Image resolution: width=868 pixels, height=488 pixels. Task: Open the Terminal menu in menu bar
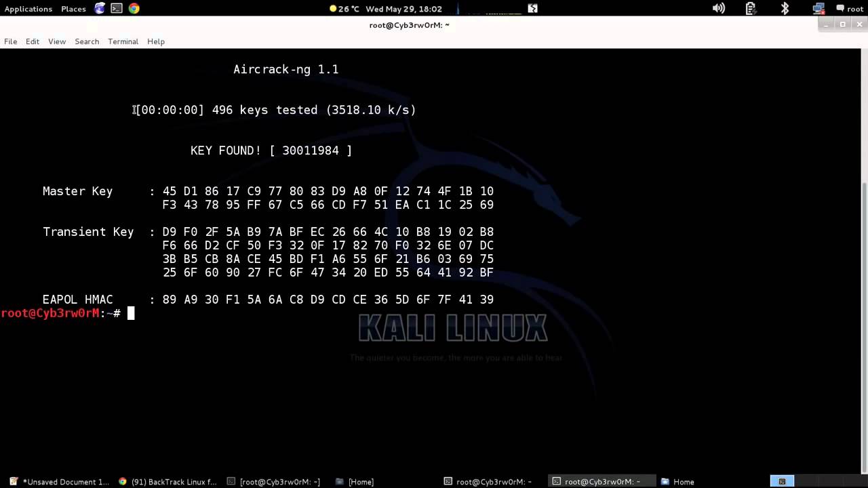click(123, 41)
